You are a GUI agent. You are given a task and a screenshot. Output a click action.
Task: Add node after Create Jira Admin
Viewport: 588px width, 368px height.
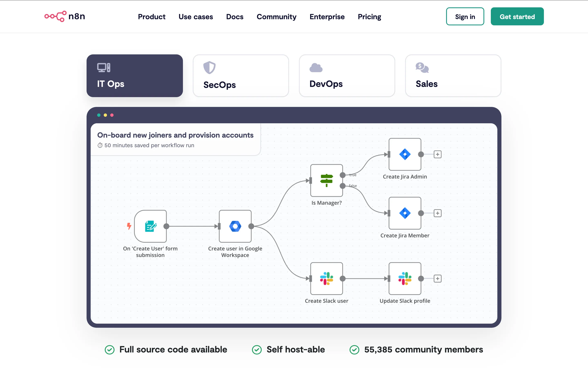coord(438,154)
